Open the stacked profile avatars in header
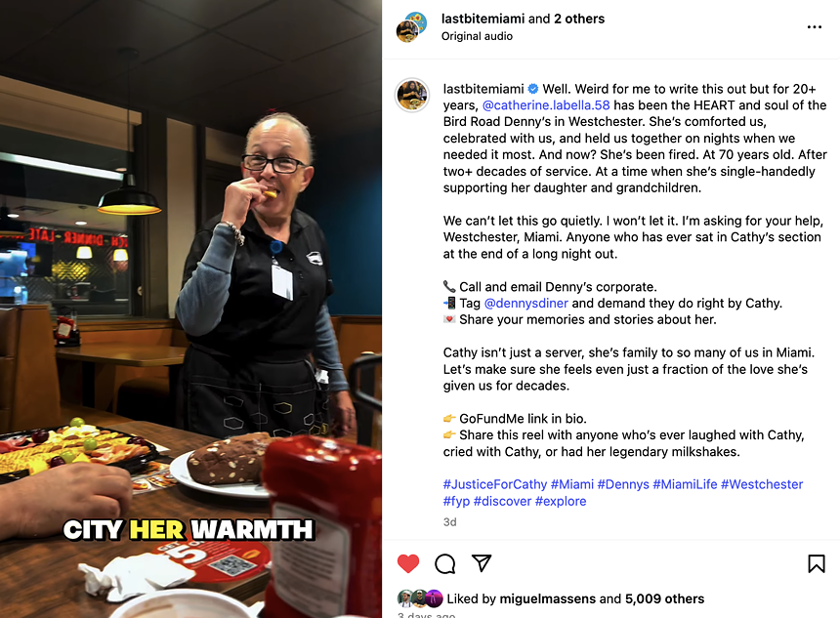The height and width of the screenshot is (618, 840). pyautogui.click(x=411, y=26)
